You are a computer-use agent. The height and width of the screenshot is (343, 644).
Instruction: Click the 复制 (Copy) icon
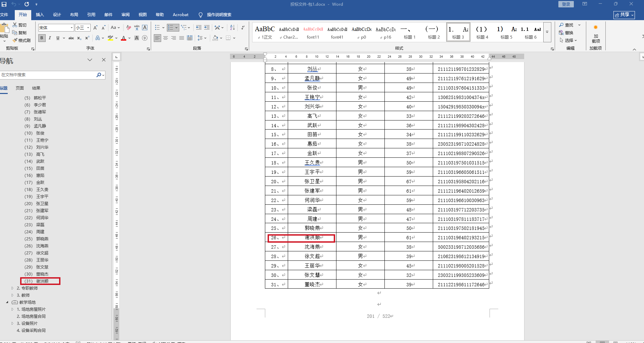15,33
